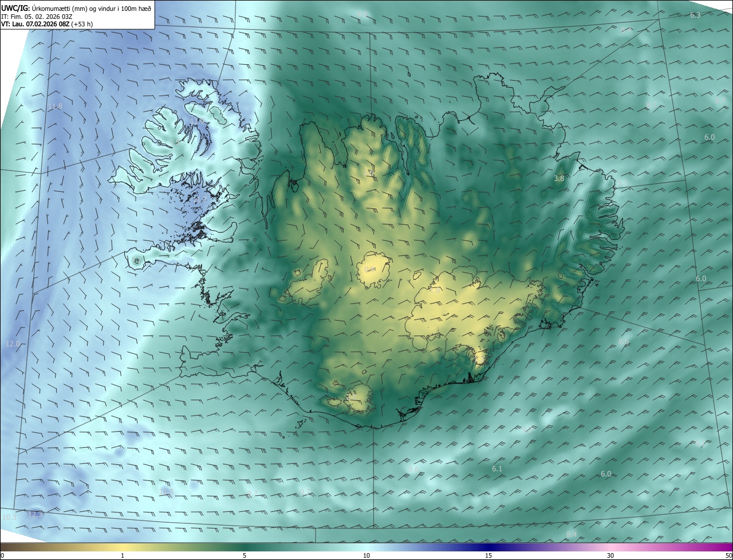The image size is (733, 560).
Task: Click the '5' tick on the color scale
Action: pos(245,555)
